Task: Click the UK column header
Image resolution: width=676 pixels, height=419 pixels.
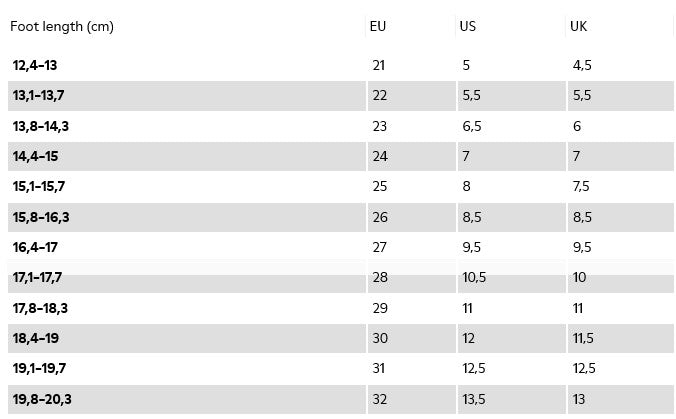Action: (579, 27)
